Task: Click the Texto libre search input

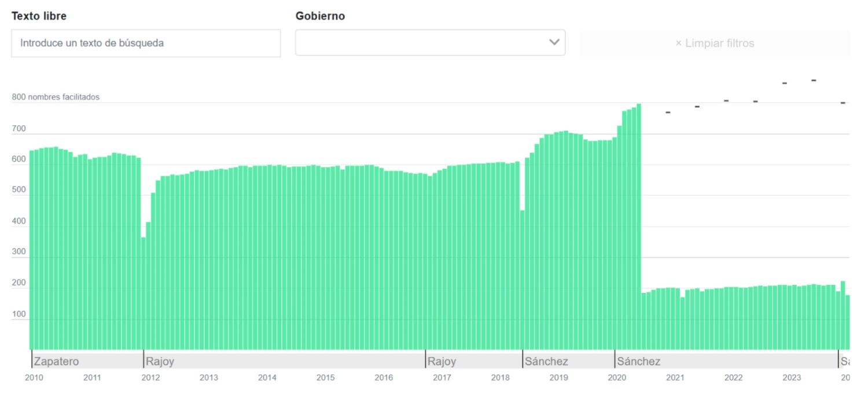Action: coord(145,43)
